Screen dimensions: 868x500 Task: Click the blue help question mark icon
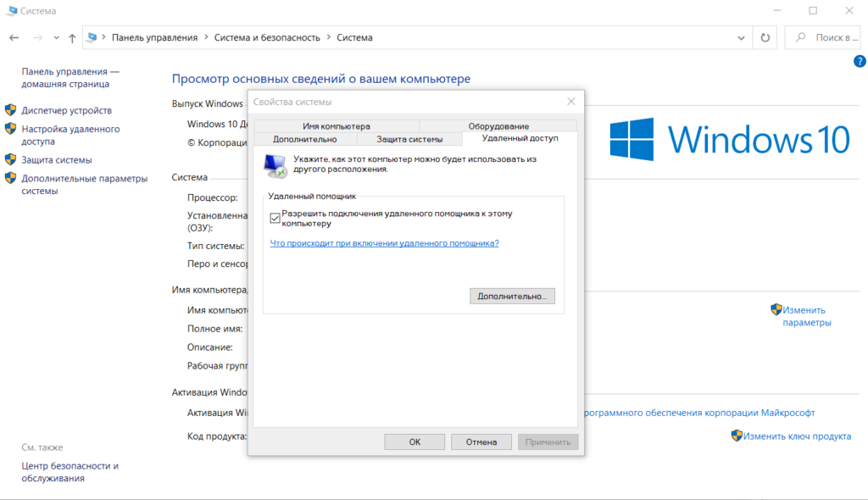(x=860, y=62)
